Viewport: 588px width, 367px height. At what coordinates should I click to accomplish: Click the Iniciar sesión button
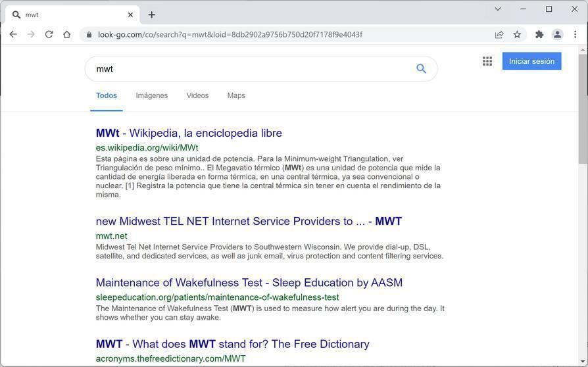tap(531, 61)
